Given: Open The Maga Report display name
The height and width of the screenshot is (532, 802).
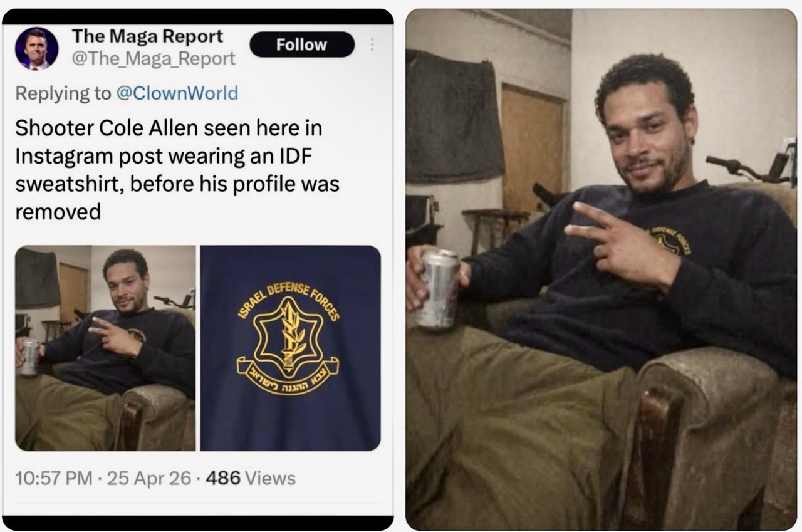Looking at the screenshot, I should [147, 36].
